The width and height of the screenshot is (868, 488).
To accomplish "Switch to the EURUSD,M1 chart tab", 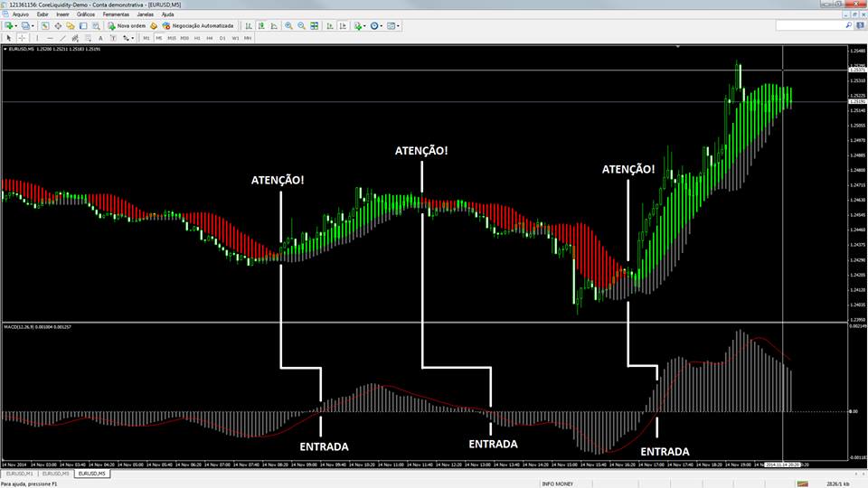I will [x=19, y=474].
